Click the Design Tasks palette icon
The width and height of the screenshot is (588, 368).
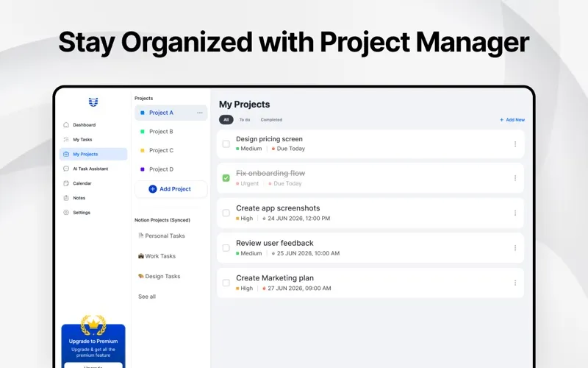pos(141,276)
